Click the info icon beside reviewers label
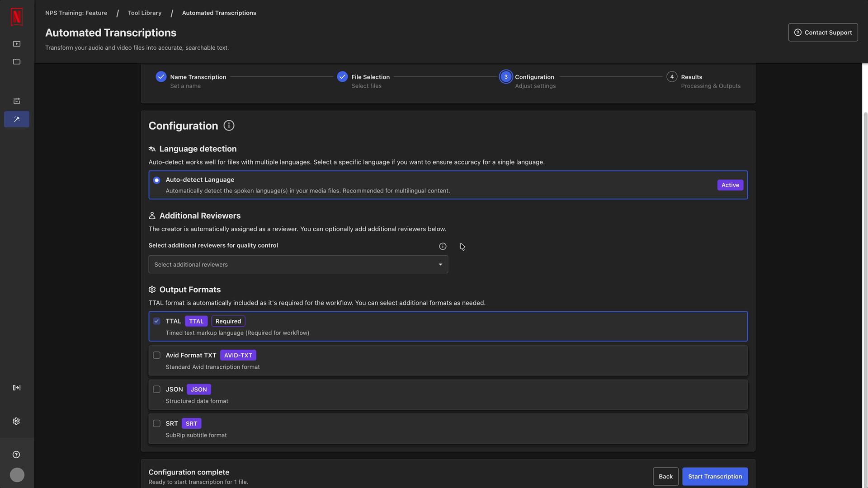This screenshot has width=868, height=488. [x=443, y=246]
